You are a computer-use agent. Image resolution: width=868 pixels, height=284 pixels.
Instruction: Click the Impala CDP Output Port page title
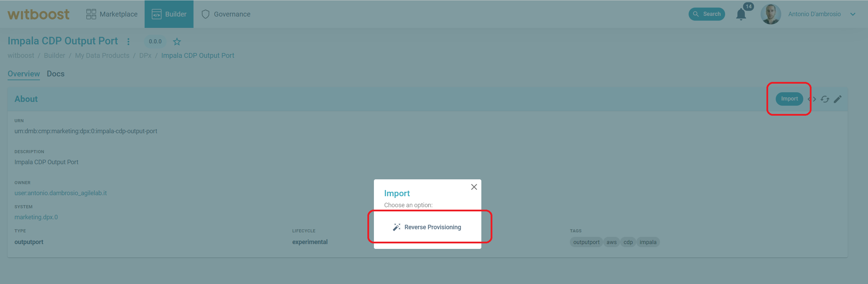click(x=63, y=41)
